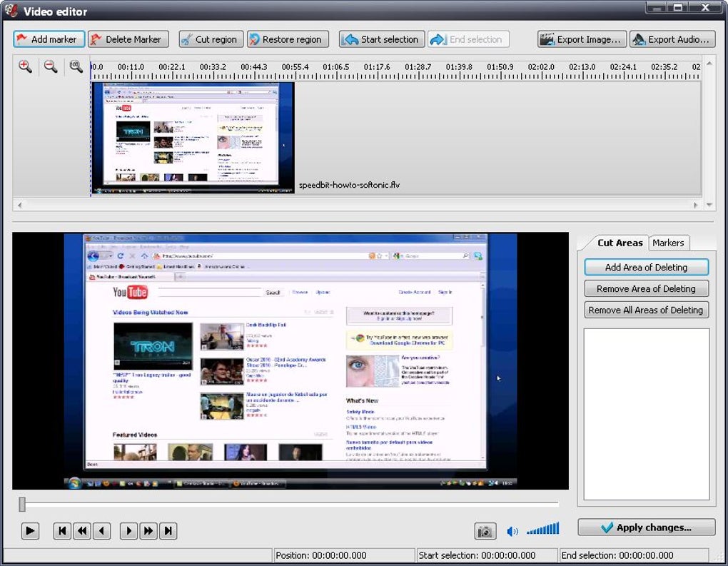
Task: Select the timeline video clip thumbnail
Action: point(193,138)
